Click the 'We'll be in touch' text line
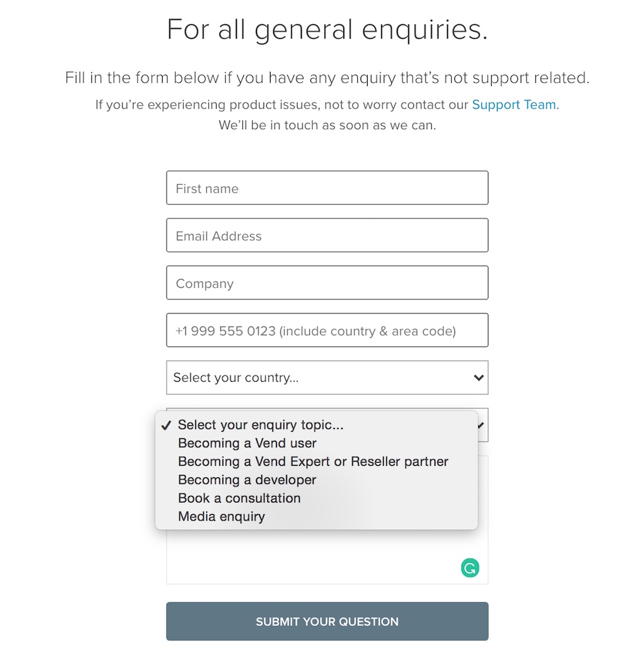Viewport: 644px width, 658px height. [327, 125]
